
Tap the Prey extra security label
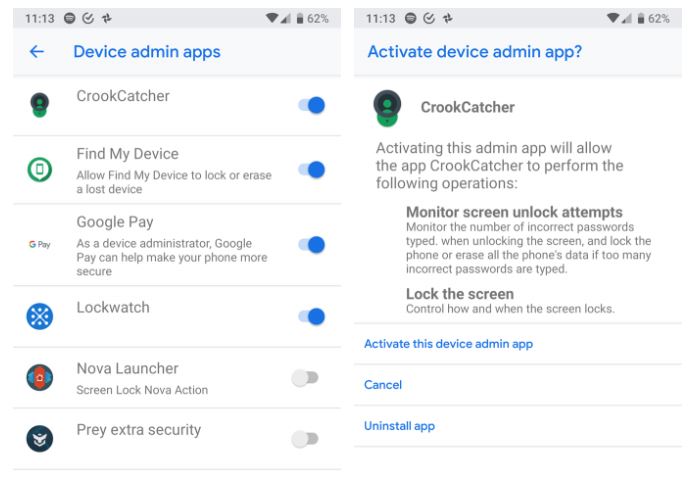click(139, 430)
